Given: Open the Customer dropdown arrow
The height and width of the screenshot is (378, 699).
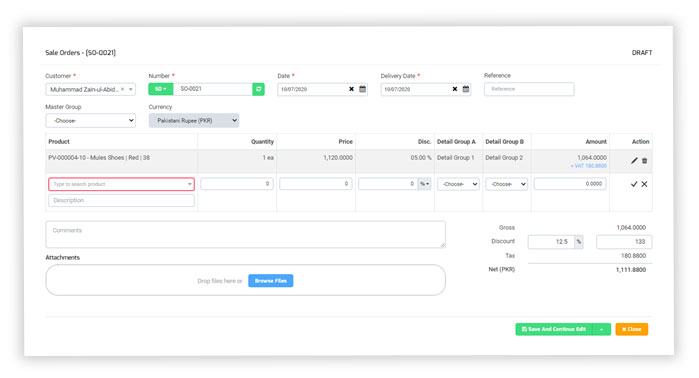Looking at the screenshot, I should coord(131,89).
